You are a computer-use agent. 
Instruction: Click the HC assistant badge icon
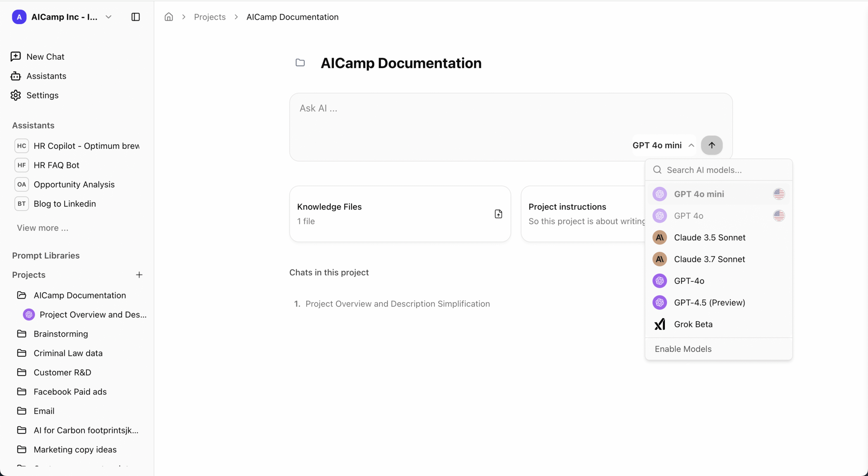[x=21, y=146]
